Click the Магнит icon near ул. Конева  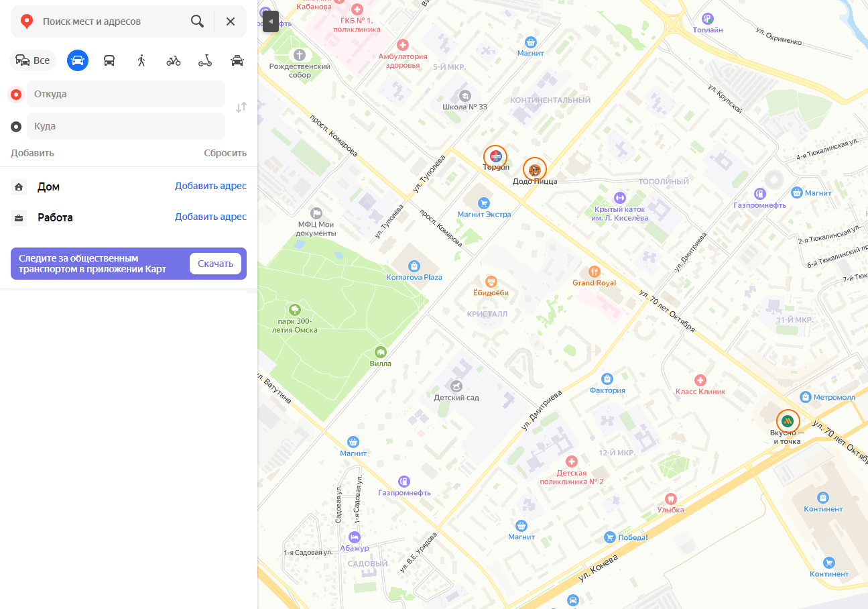(521, 525)
